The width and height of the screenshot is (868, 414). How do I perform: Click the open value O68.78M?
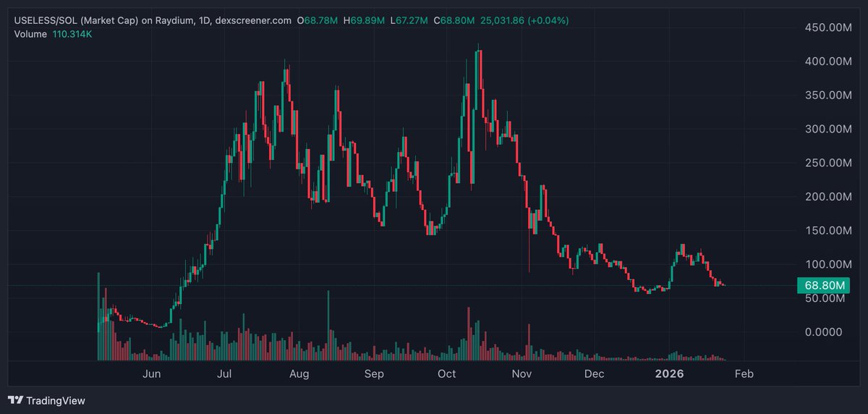coord(318,20)
